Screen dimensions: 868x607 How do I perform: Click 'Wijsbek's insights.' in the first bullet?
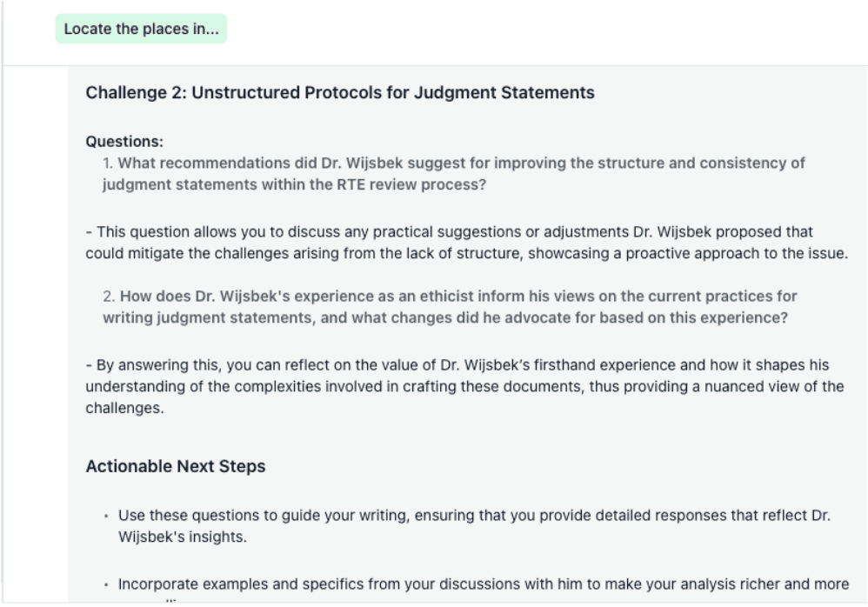pos(182,537)
